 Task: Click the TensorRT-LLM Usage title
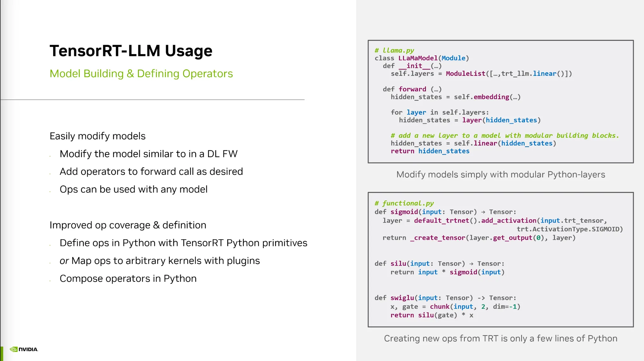click(x=131, y=51)
